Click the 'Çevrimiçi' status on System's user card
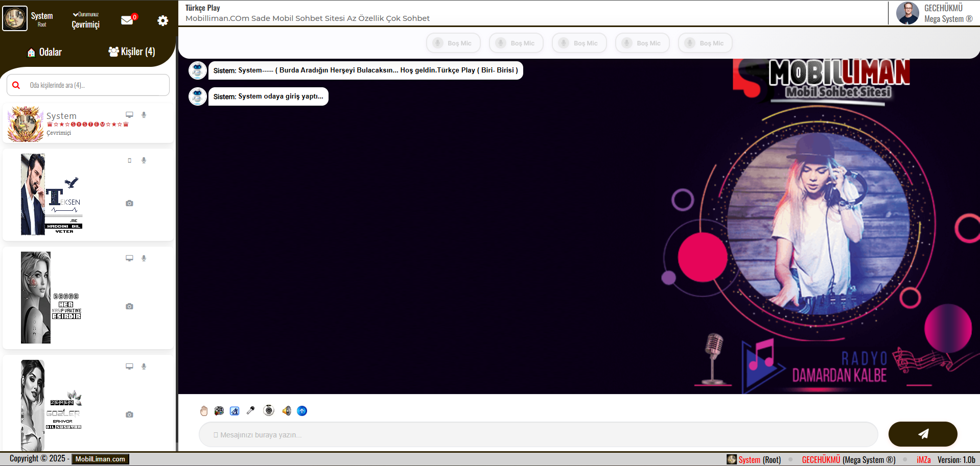This screenshot has width=980, height=466. [x=59, y=133]
